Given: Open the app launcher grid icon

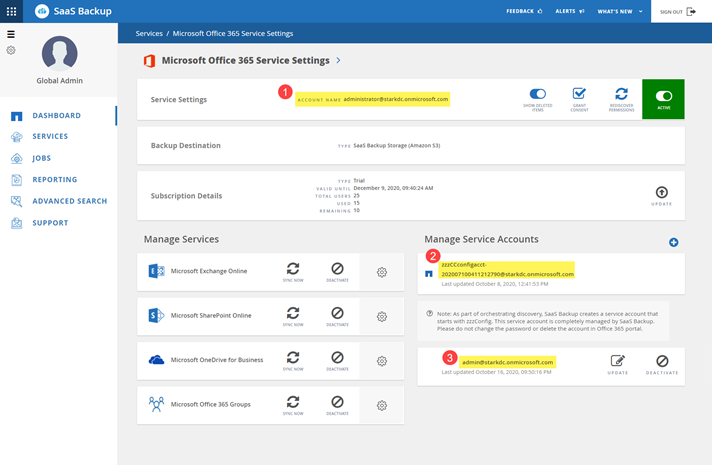Looking at the screenshot, I should [x=12, y=11].
